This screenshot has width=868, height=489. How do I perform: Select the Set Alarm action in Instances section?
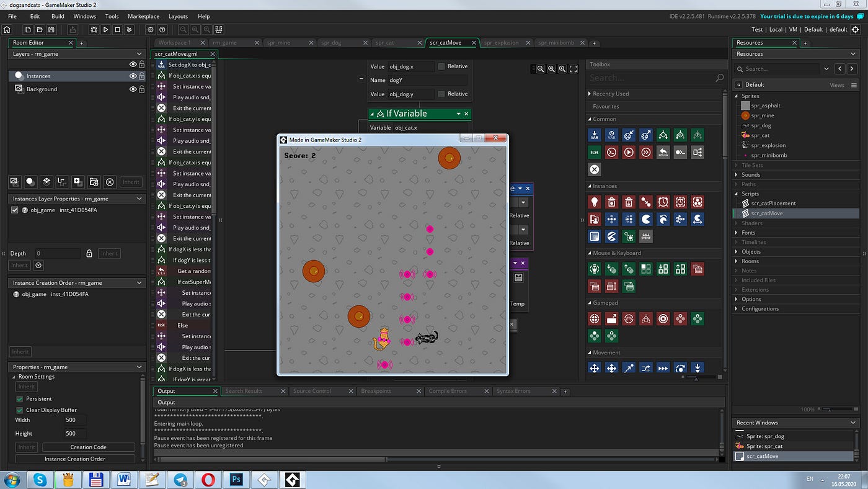[663, 202]
